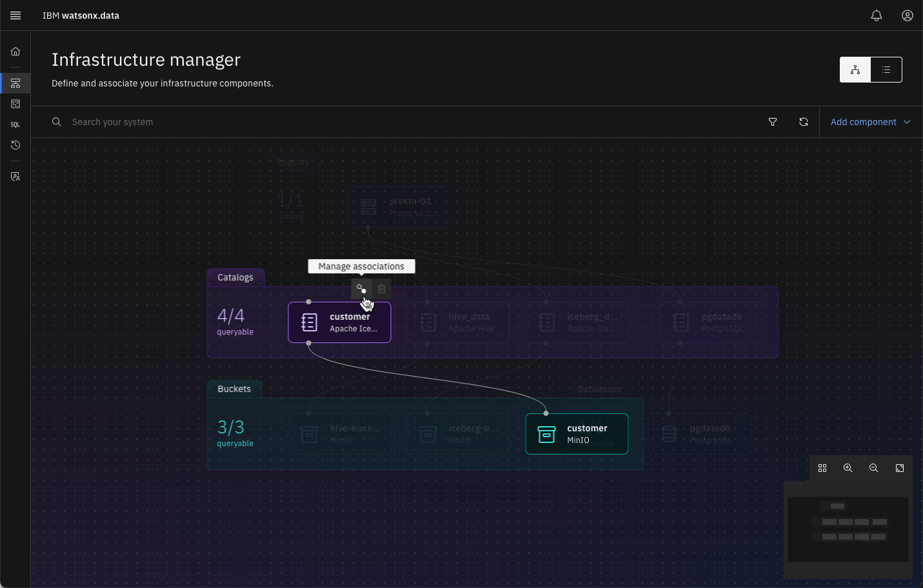Select the iceberg_d... catalog node
923x588 pixels.
click(577, 322)
